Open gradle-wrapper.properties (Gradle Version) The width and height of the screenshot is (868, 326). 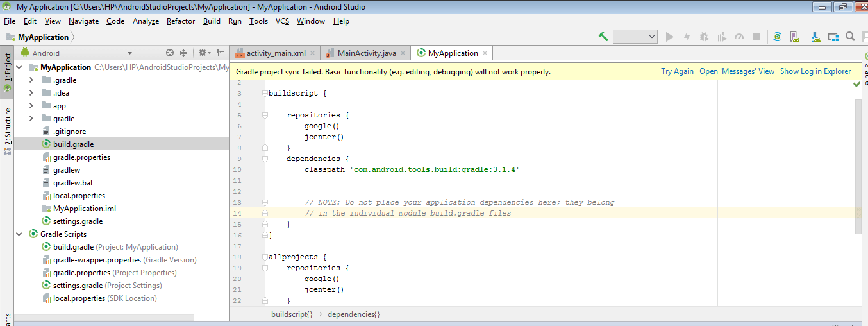125,260
